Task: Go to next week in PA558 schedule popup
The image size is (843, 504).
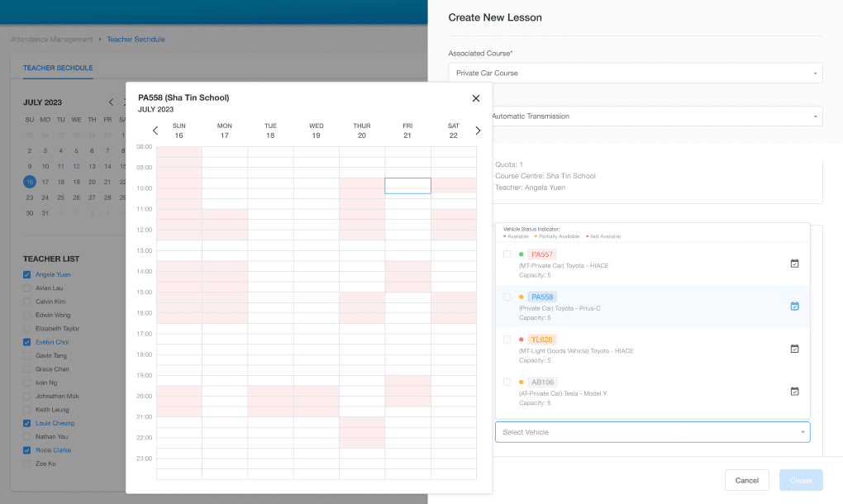Action: click(477, 130)
